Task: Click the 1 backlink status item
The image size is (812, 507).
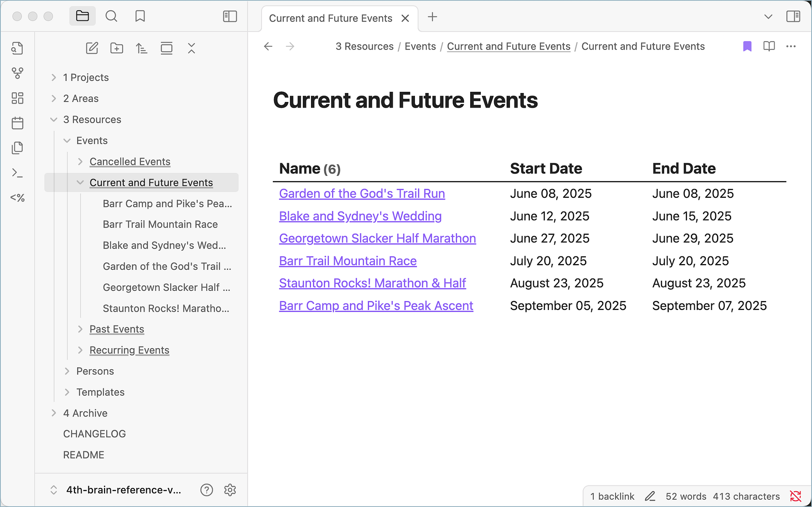Action: point(612,496)
